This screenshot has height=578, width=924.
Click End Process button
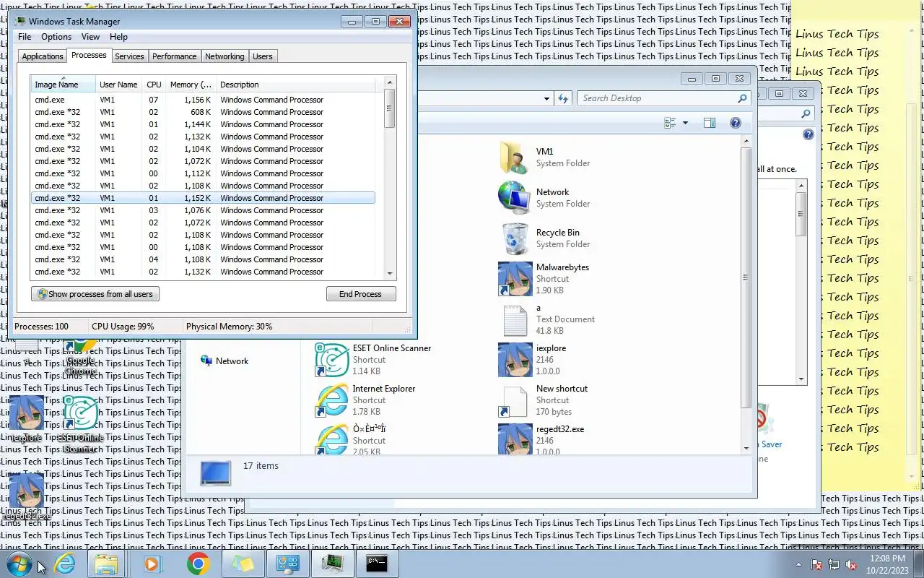(x=360, y=294)
